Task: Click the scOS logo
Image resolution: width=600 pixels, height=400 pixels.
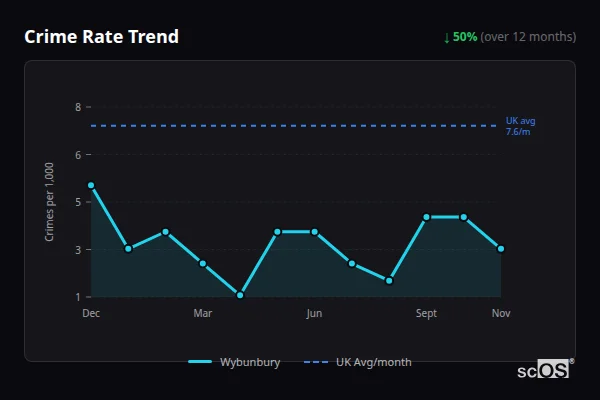Action: point(545,369)
